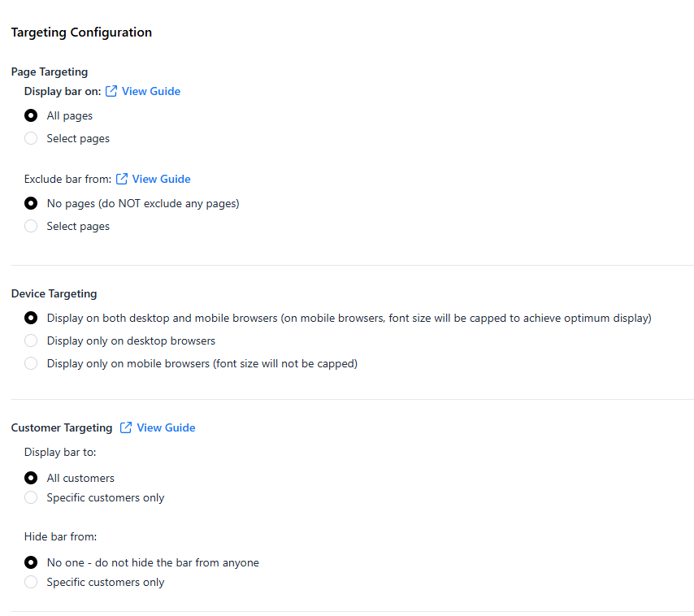694x616 pixels.
Task: Open View Guide link for Exclude bar from
Action: [x=161, y=179]
